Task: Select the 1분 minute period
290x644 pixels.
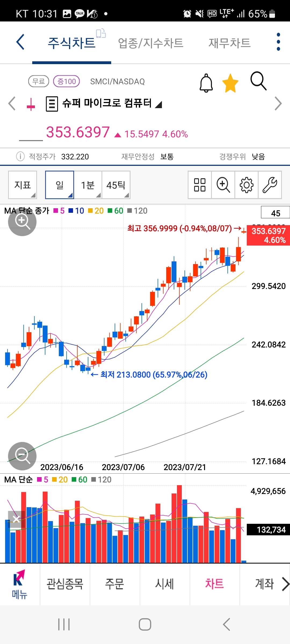Action: coord(88,185)
